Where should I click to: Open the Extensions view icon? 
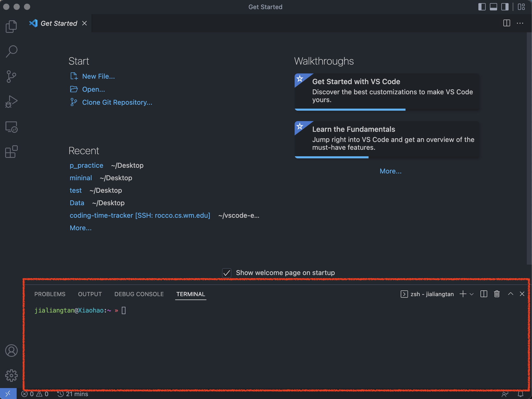click(11, 152)
